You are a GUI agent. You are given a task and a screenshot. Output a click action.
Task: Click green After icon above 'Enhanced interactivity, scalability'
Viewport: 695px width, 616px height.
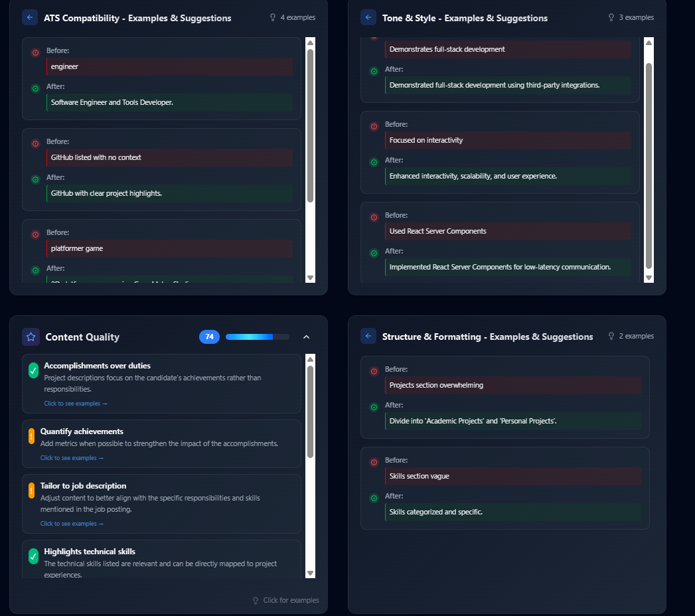tap(374, 162)
